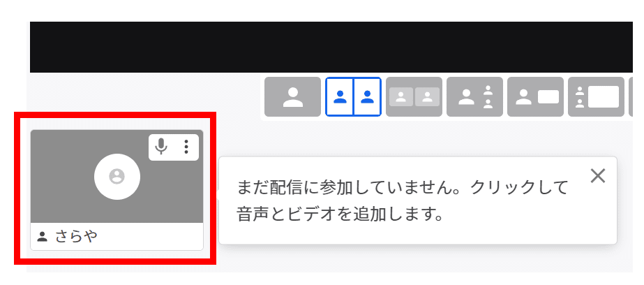Click white name strip under さらや's thumbnail
644x285 pixels.
[117, 237]
